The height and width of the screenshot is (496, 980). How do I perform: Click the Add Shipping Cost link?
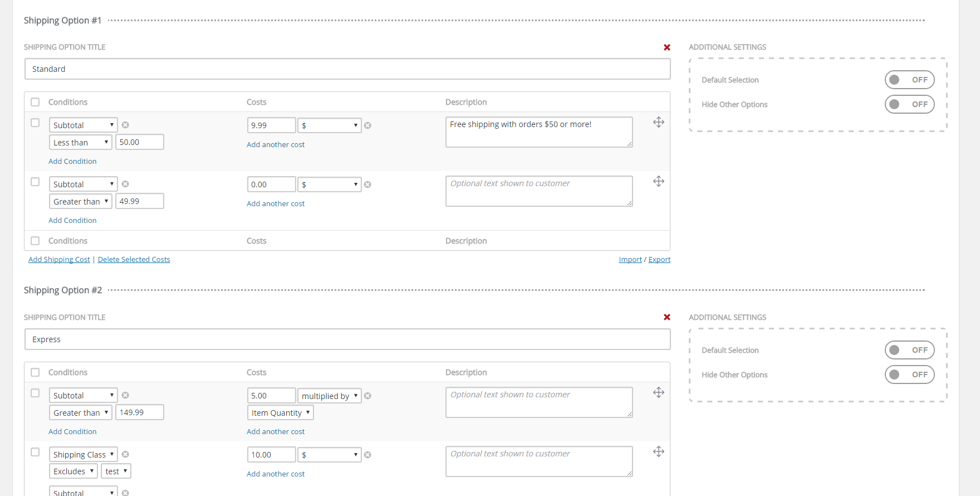[59, 260]
